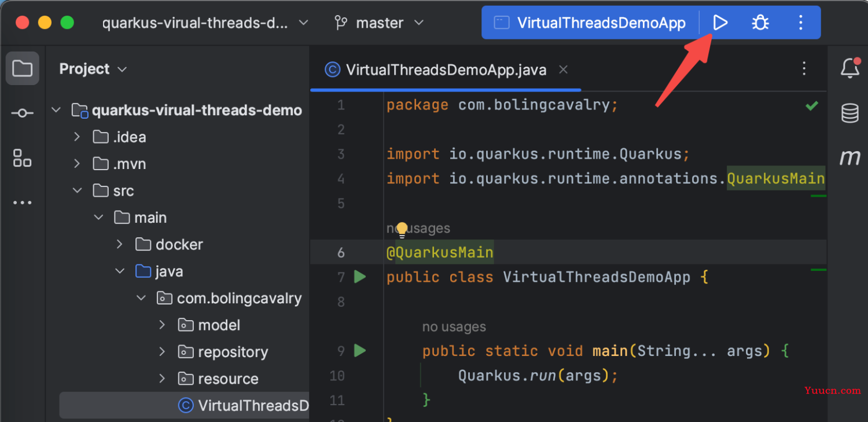Open the master git branch dropdown
868x422 pixels.
point(379,23)
